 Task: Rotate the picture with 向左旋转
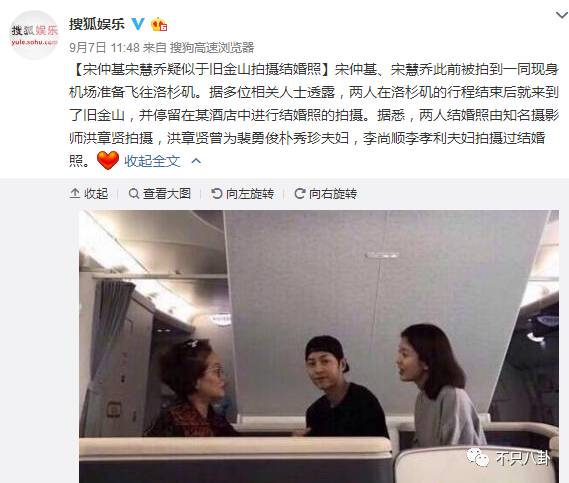[250, 193]
